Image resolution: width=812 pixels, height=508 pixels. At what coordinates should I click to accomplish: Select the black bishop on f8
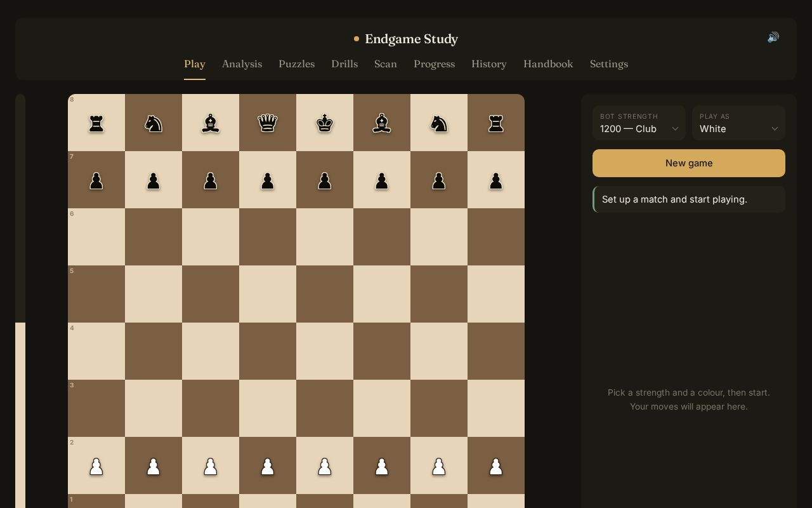pos(382,123)
